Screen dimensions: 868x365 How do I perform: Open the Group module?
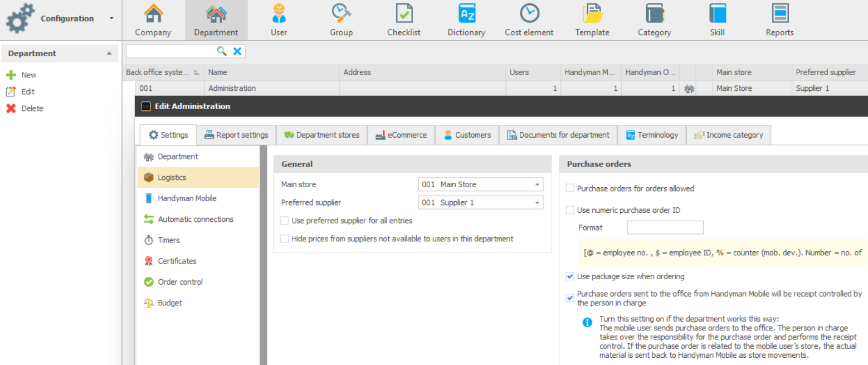pyautogui.click(x=341, y=20)
